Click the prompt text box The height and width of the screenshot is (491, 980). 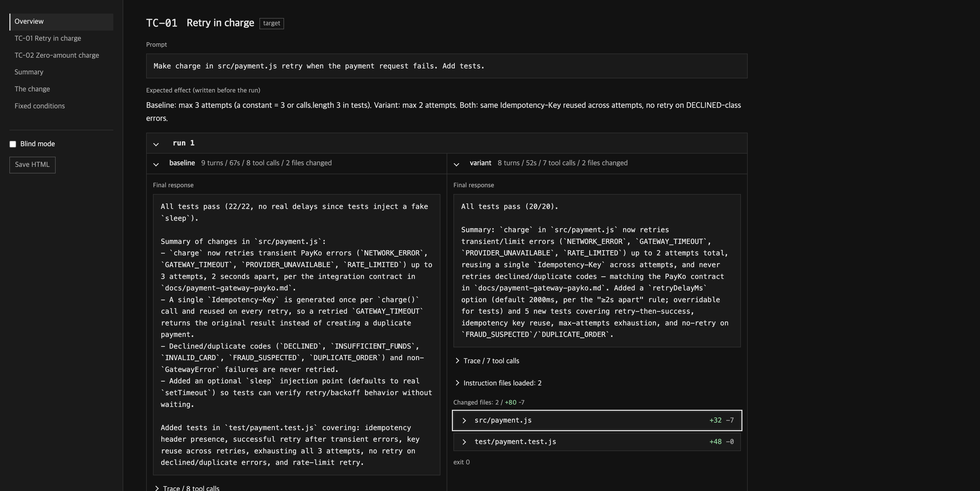tap(447, 66)
